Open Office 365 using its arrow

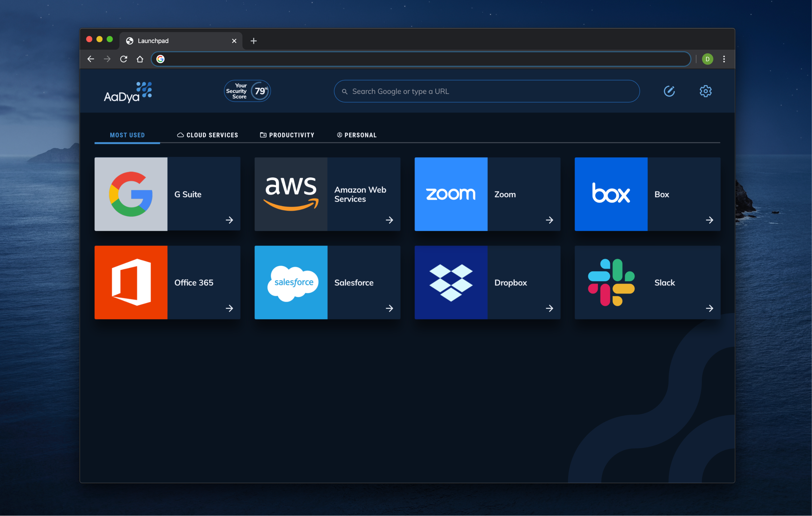point(229,308)
